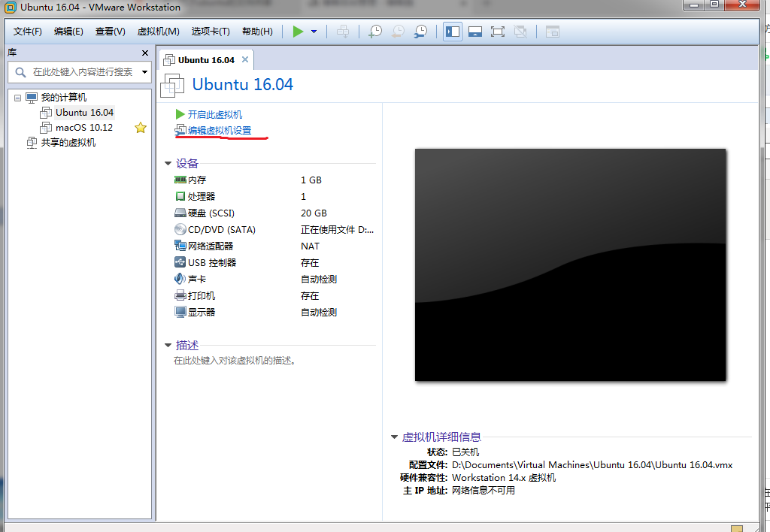Select 我的计算机 in the library tree
The height and width of the screenshot is (532, 770).
[64, 98]
